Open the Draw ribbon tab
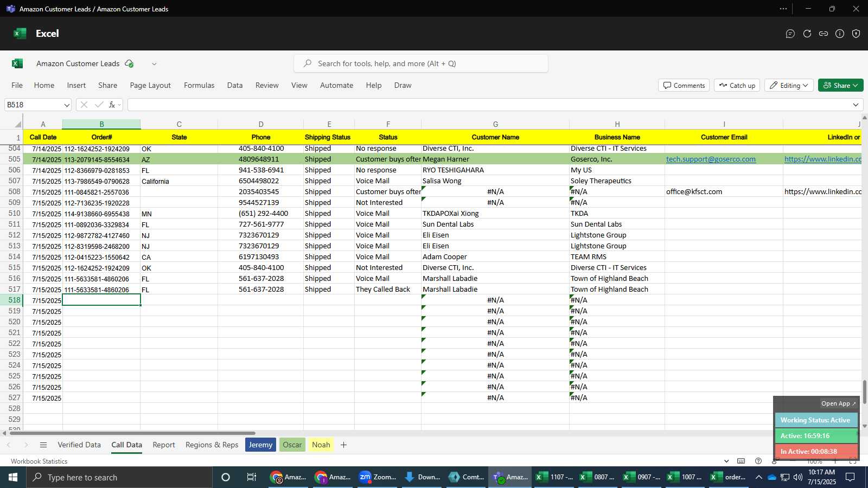 click(403, 85)
